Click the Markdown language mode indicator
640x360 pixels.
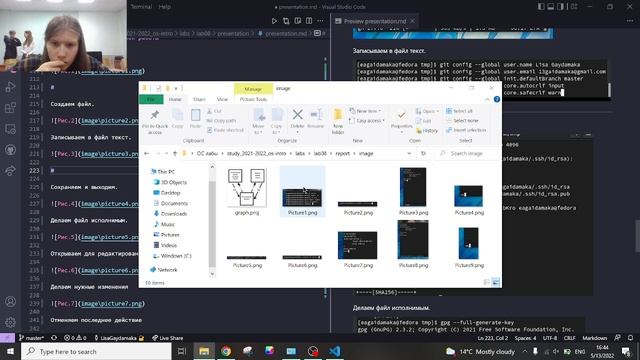pyautogui.click(x=594, y=338)
